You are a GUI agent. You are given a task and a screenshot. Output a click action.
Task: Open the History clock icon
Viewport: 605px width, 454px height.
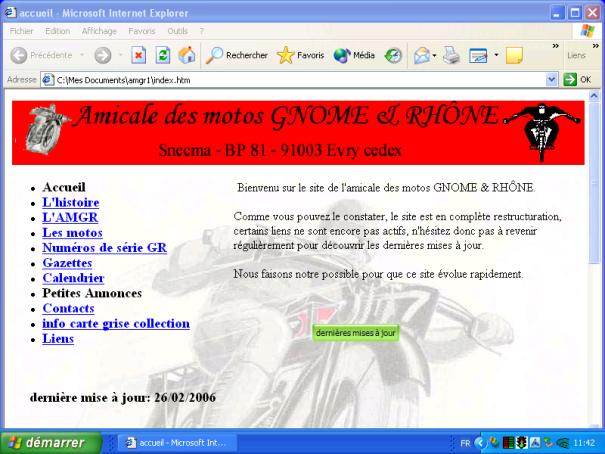[x=393, y=56]
